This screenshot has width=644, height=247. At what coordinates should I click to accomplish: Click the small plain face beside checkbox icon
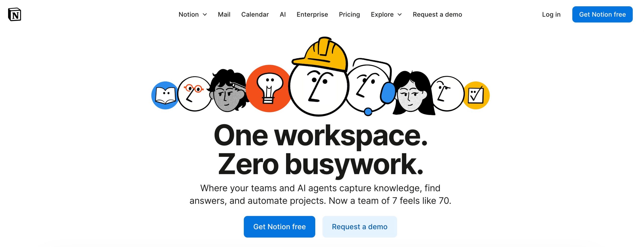(x=447, y=94)
